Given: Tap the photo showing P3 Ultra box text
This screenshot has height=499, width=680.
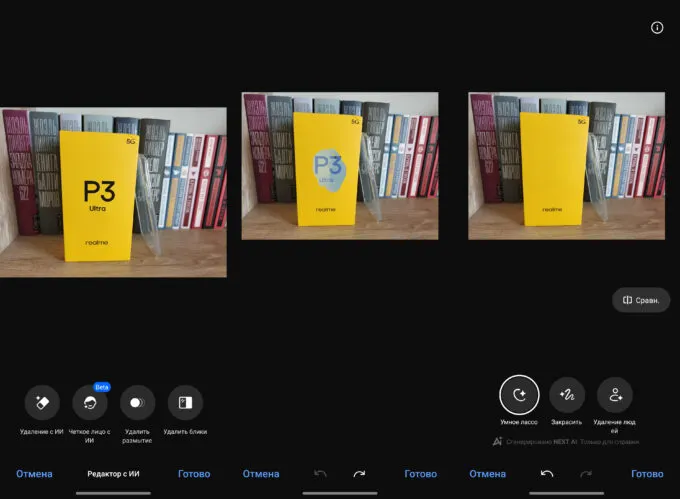Looking at the screenshot, I should [113, 192].
